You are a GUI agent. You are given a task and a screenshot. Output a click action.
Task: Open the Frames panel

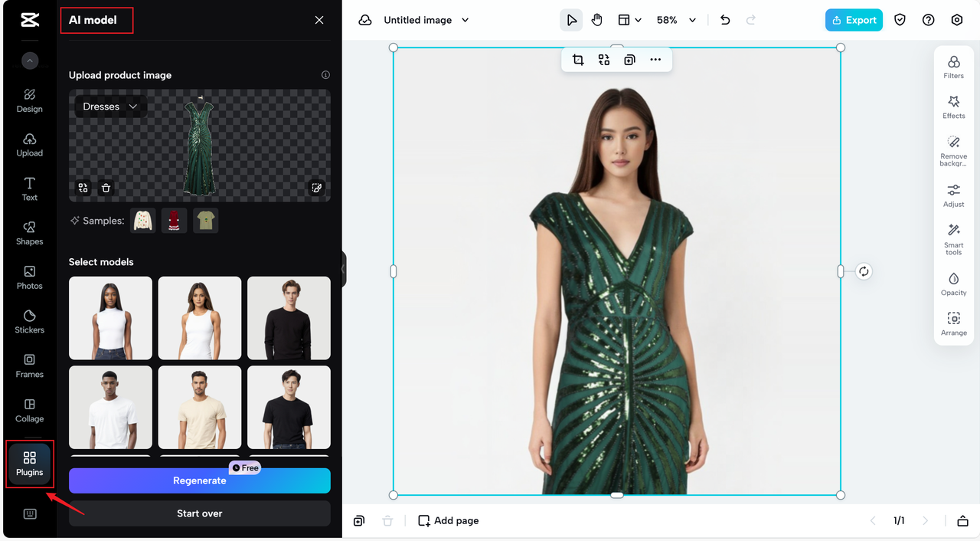[x=30, y=366]
